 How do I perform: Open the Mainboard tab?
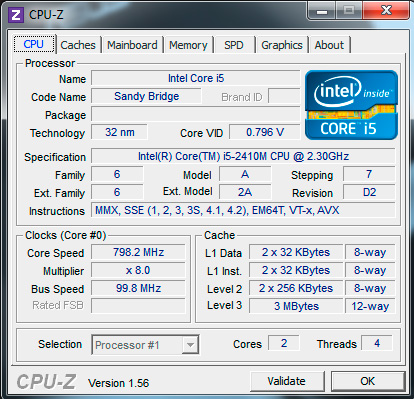pos(132,45)
